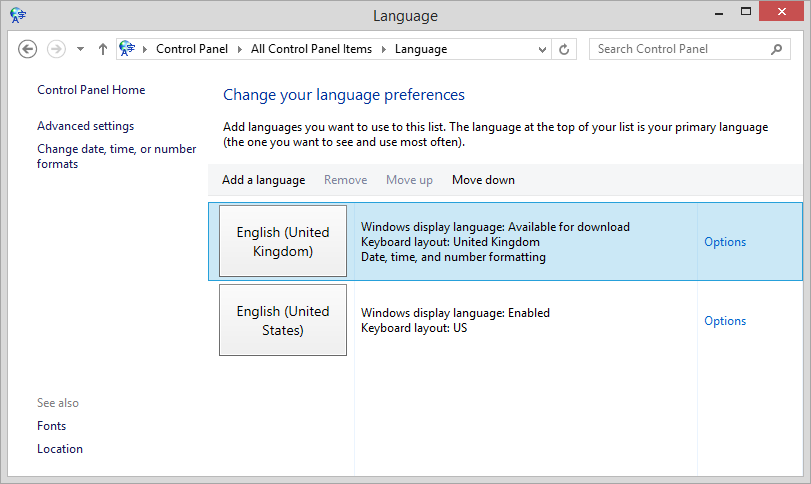811x484 pixels.
Task: Open Control Panel Home link
Action: click(x=91, y=90)
